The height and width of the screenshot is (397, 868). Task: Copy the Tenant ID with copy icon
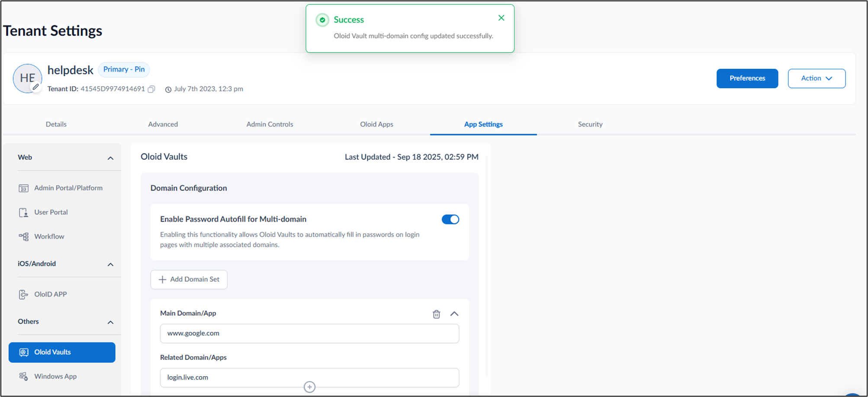click(x=151, y=89)
